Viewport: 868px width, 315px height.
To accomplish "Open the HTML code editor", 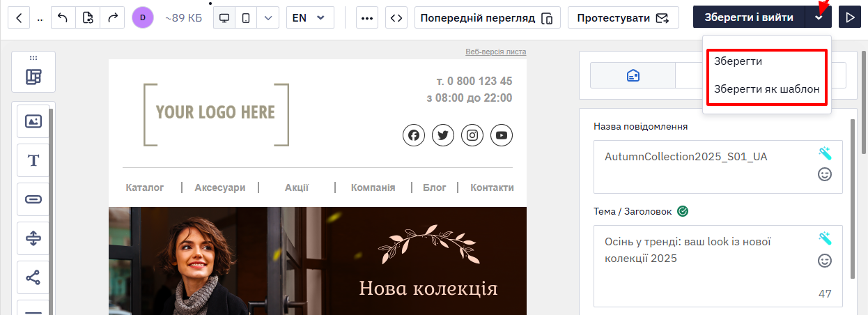I will [396, 17].
